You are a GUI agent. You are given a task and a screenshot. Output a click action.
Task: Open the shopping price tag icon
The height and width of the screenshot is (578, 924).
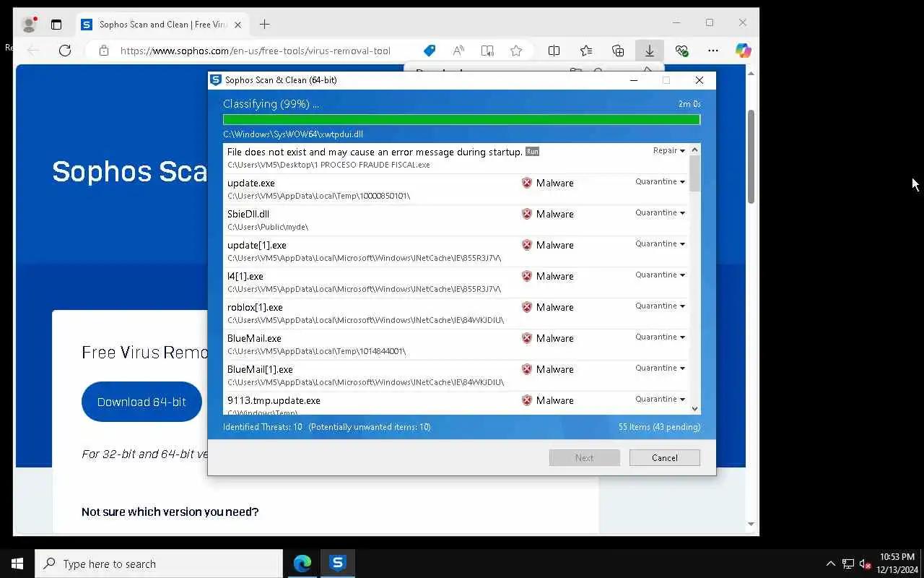tap(430, 51)
